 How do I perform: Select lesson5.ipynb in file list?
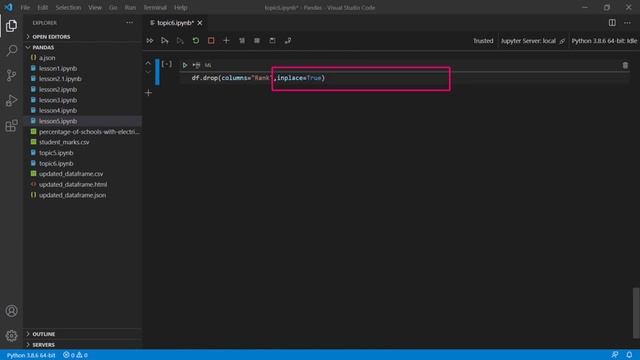pyautogui.click(x=83, y=121)
